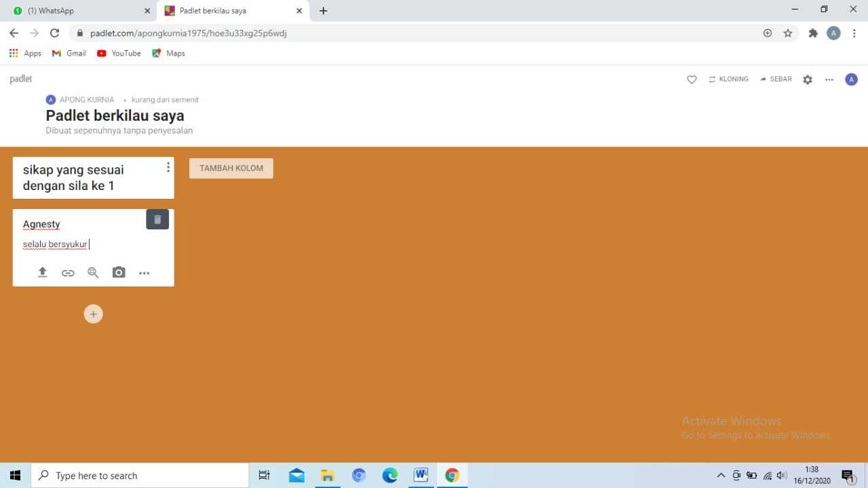Screen dimensions: 868x488
Task: Open column options three-dot menu
Action: pyautogui.click(x=168, y=168)
